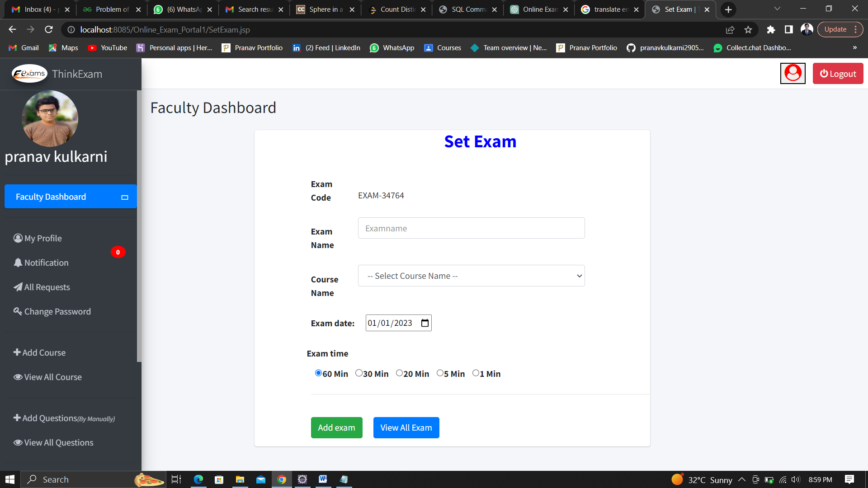Image resolution: width=868 pixels, height=488 pixels.
Task: Select the 30 Min exam time
Action: [x=359, y=373]
